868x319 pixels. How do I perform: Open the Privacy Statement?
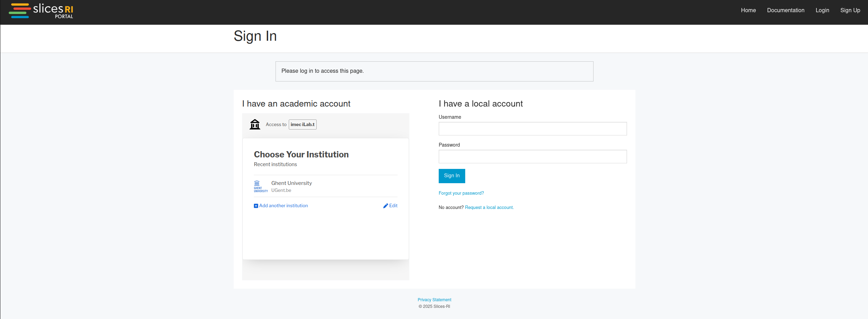434,299
